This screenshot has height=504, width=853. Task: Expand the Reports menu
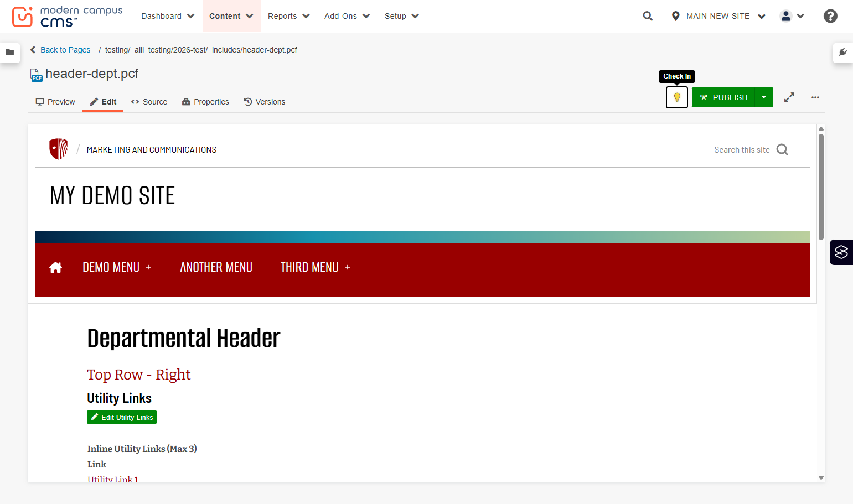pos(288,16)
